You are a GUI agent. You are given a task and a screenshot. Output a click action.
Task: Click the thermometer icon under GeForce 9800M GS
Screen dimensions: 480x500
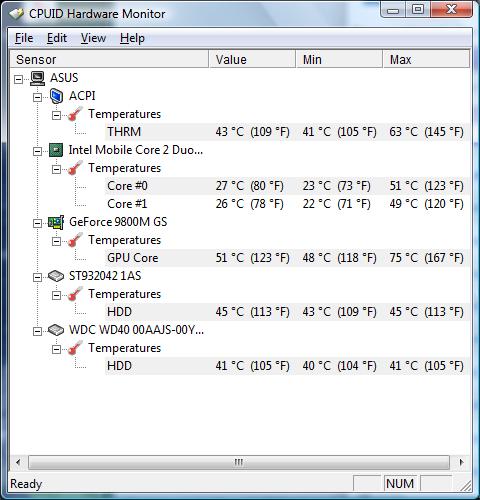click(75, 240)
